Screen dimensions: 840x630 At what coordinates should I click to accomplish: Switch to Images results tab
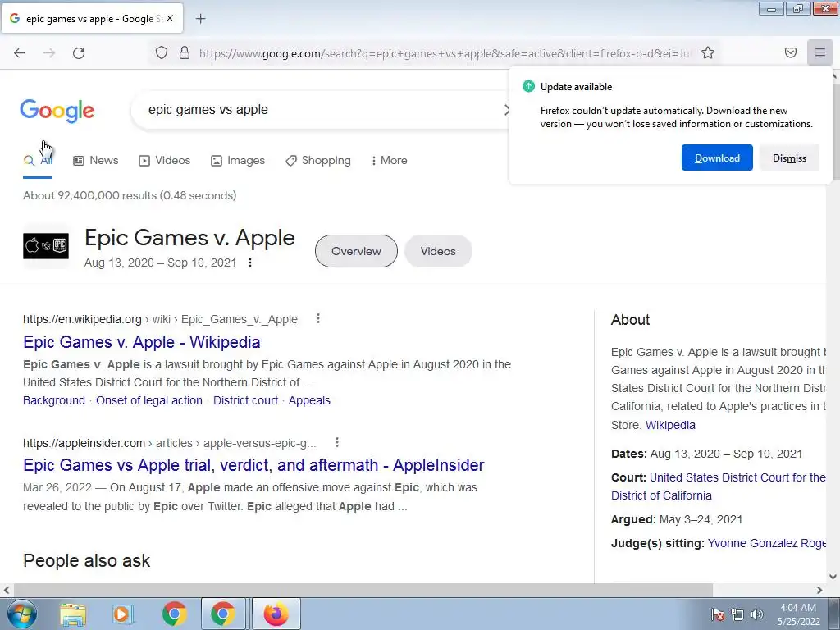pyautogui.click(x=238, y=160)
